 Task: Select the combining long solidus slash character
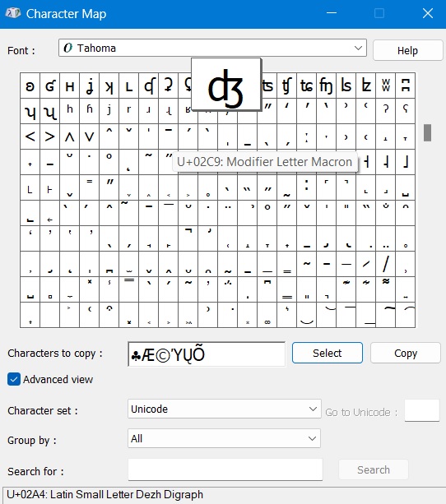pos(385,264)
